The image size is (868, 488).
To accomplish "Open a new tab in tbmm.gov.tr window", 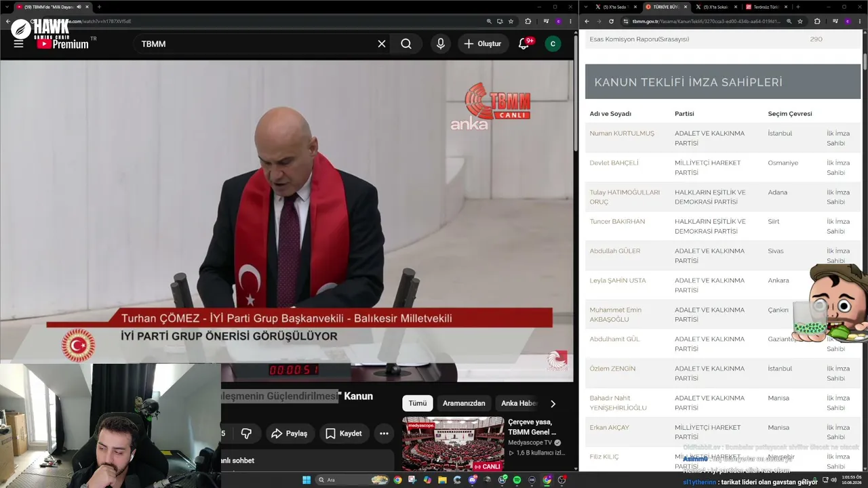I will 797,7.
